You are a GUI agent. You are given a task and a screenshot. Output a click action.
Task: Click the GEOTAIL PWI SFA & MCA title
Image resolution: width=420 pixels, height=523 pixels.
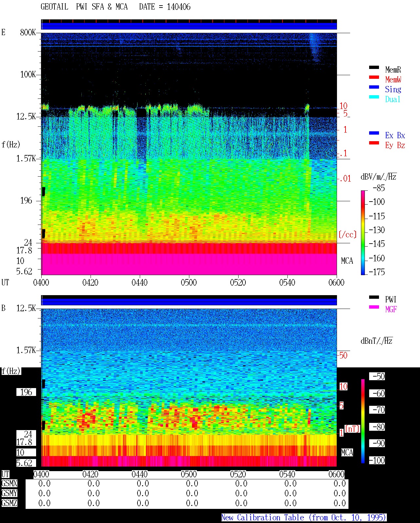pyautogui.click(x=84, y=7)
